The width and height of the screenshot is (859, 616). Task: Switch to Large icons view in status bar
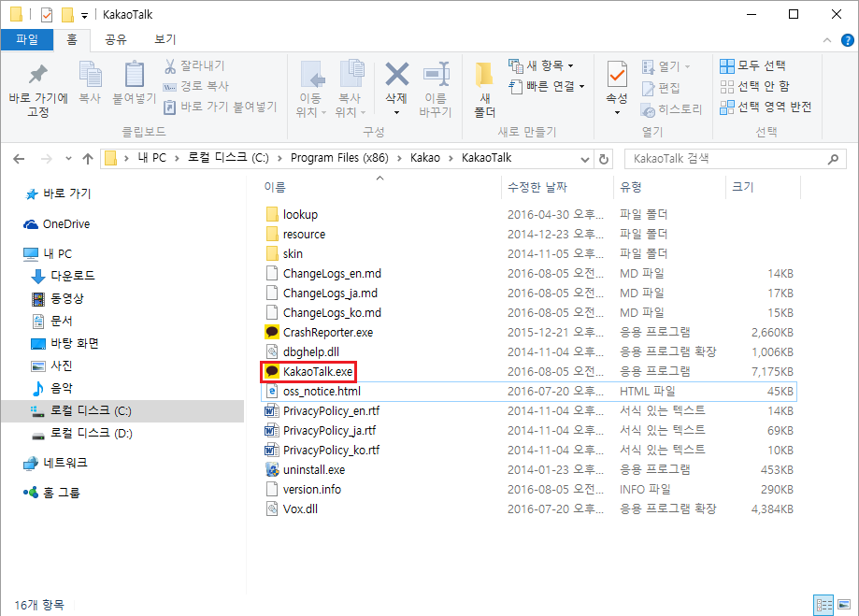(x=844, y=605)
